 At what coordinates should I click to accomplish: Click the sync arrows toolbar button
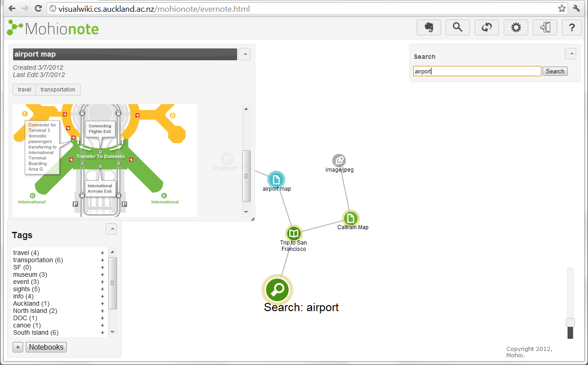click(x=487, y=28)
